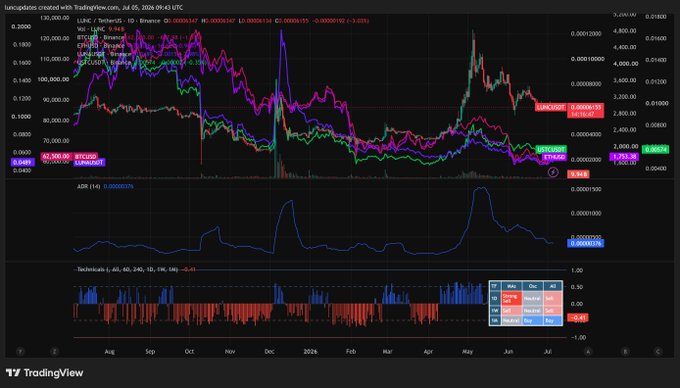The width and height of the screenshot is (680, 388).
Task: Click the green 0.00574 price tag
Action: [x=655, y=150]
